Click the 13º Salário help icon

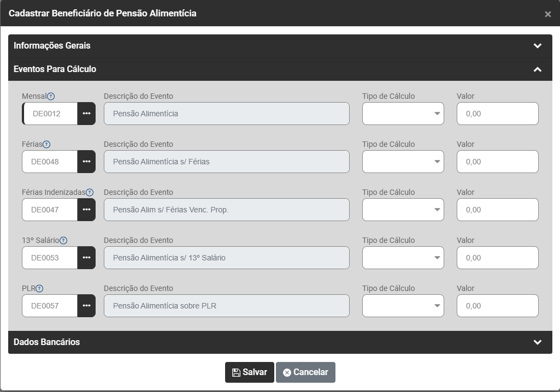[63, 241]
